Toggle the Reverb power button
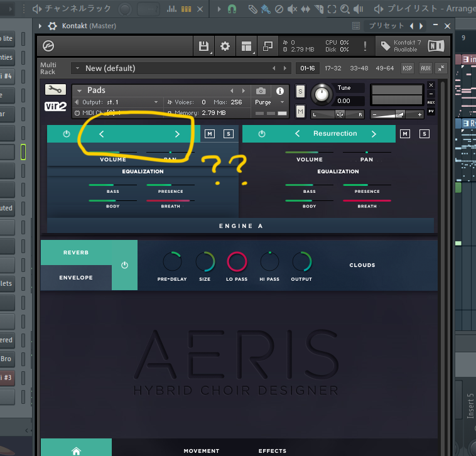Image resolution: width=476 pixels, height=456 pixels. [124, 265]
